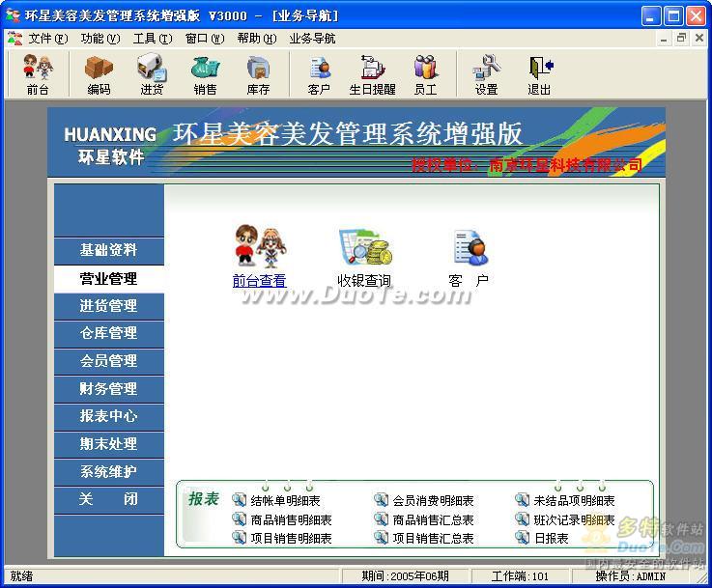This screenshot has width=712, height=588.
Task: Click the icon beside 未结品项明细表
Action: pyautogui.click(x=523, y=500)
